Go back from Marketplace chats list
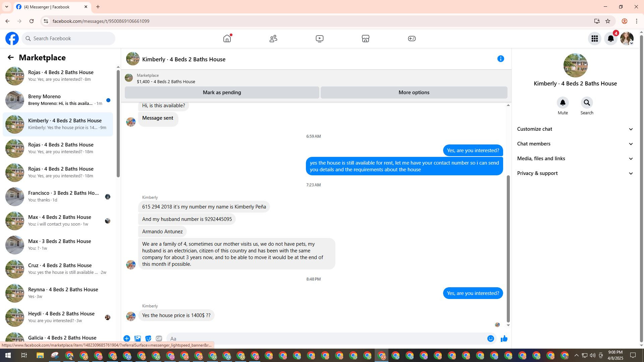644x362 pixels. (11, 58)
